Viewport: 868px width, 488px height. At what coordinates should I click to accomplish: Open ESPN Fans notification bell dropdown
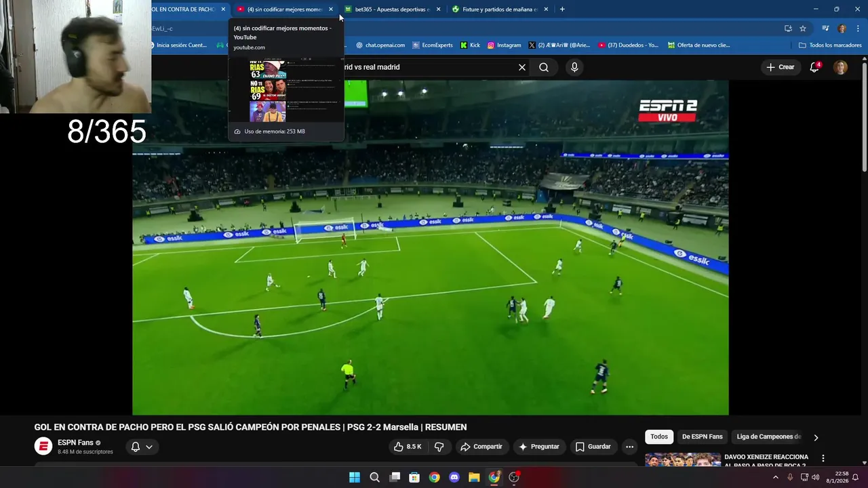(142, 447)
